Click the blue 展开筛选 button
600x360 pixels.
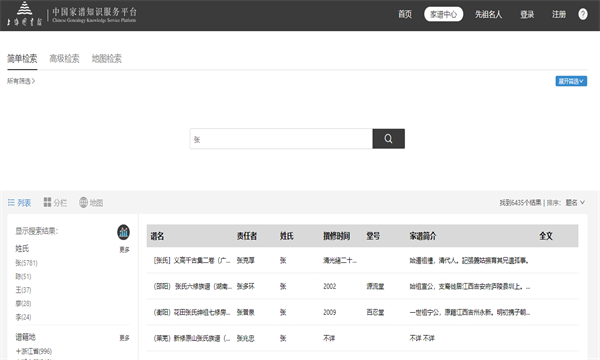coord(571,81)
